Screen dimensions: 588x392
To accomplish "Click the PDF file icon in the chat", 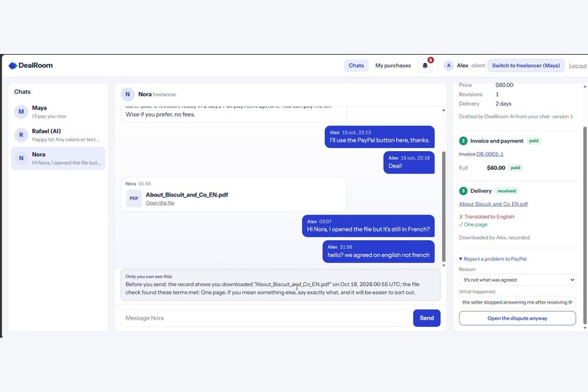I will 134,198.
